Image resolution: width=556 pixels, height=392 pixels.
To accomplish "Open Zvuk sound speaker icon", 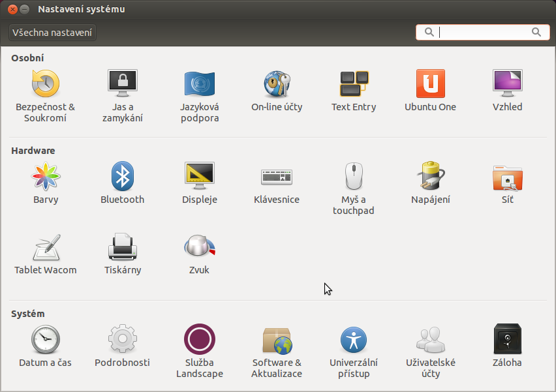I will [x=200, y=245].
